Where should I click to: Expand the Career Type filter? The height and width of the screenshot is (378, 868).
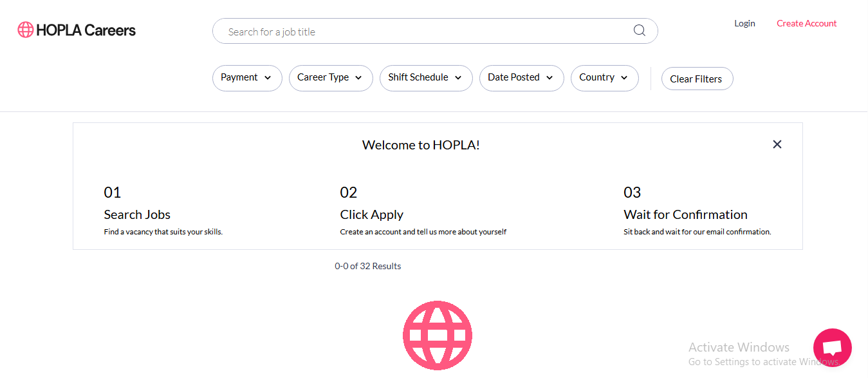330,78
